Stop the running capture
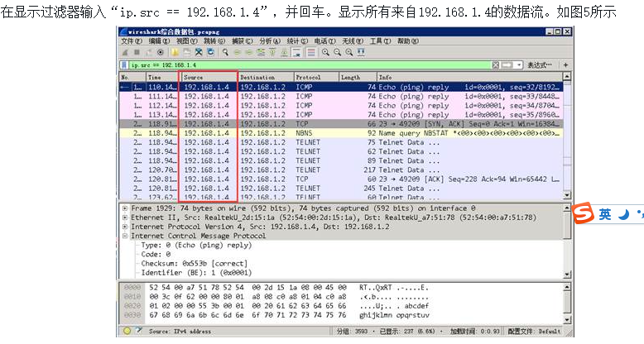 (x=137, y=53)
